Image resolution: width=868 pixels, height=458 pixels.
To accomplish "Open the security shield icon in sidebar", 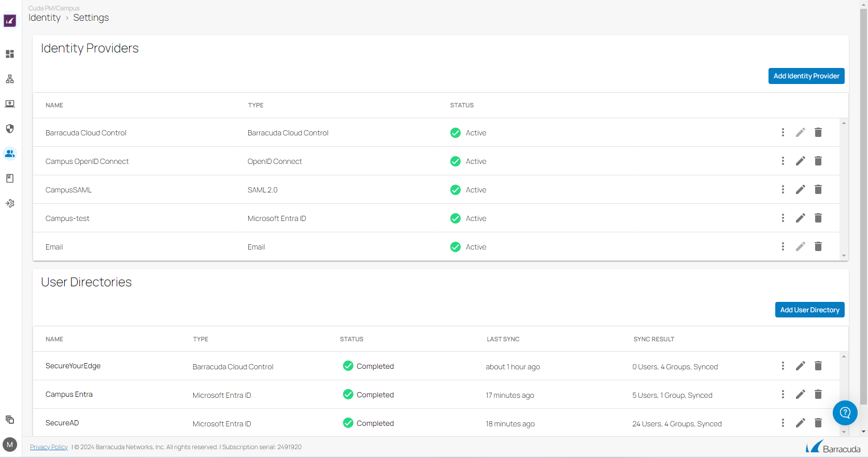I will 10,129.
